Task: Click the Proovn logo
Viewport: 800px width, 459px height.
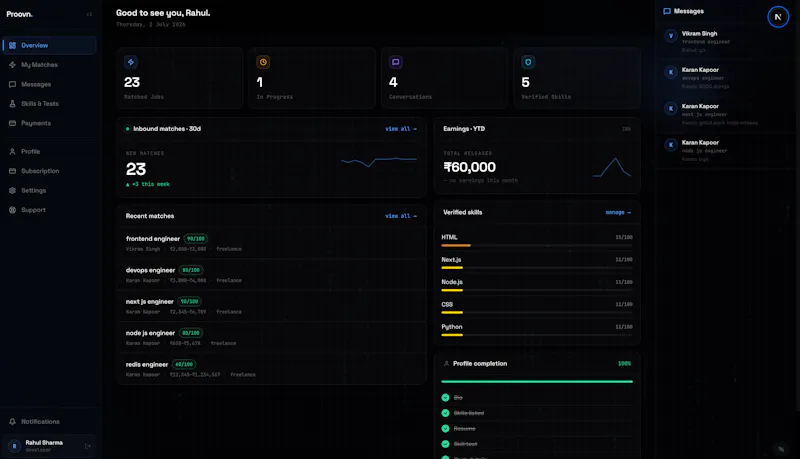Action: (19, 14)
